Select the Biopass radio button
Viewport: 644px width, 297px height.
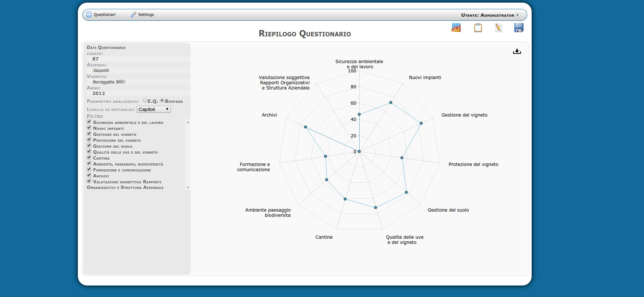162,101
